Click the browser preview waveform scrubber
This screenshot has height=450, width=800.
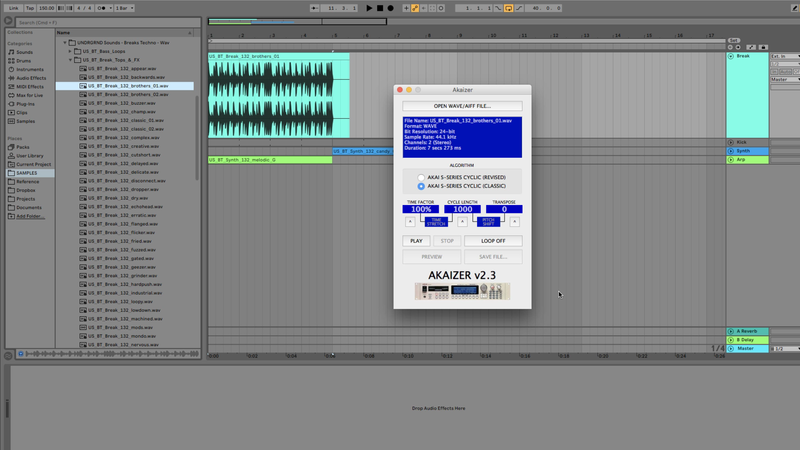pos(112,354)
